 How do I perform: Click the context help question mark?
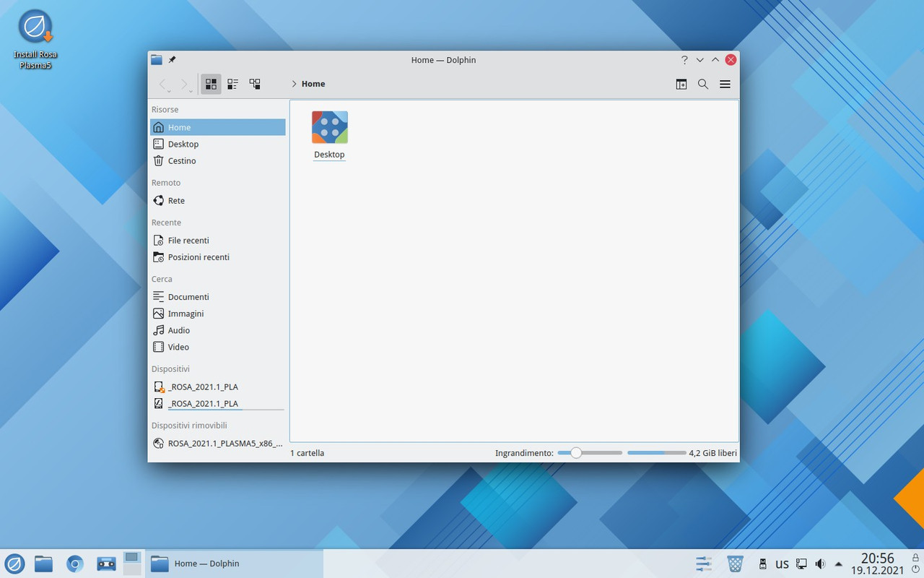[x=684, y=60]
